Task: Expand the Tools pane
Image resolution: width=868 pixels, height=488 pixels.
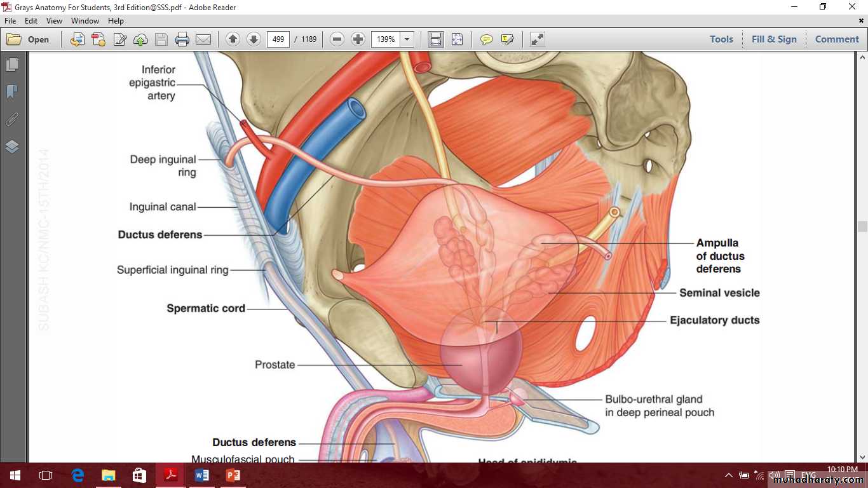Action: 721,39
